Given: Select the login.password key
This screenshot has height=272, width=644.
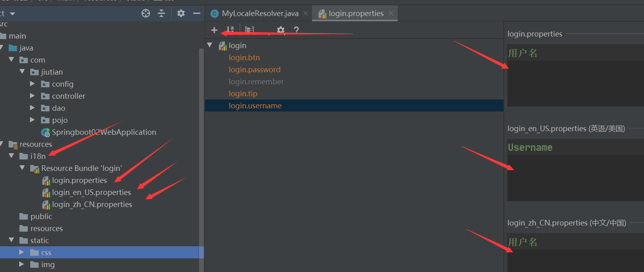Looking at the screenshot, I should click(254, 70).
